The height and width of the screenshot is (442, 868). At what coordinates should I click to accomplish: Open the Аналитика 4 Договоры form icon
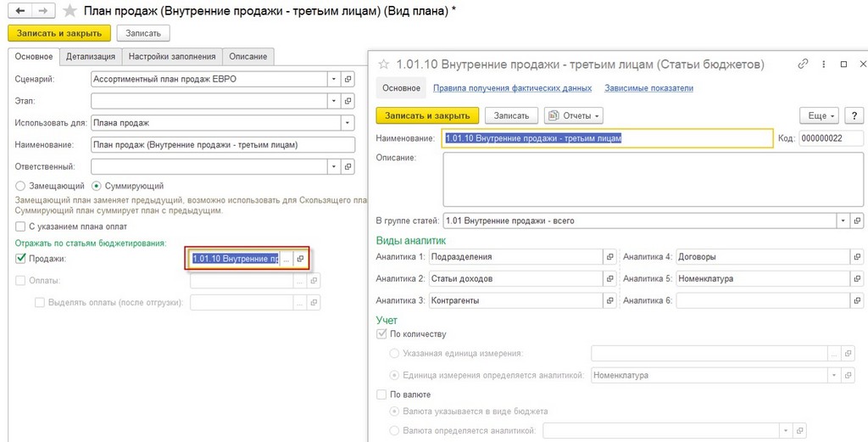pyautogui.click(x=858, y=256)
